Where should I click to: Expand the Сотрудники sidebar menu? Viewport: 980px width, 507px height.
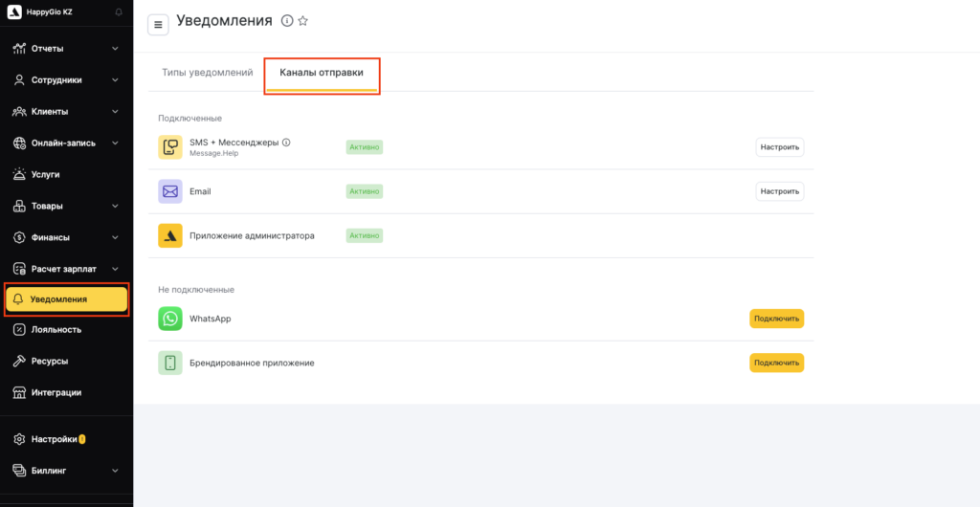[115, 80]
